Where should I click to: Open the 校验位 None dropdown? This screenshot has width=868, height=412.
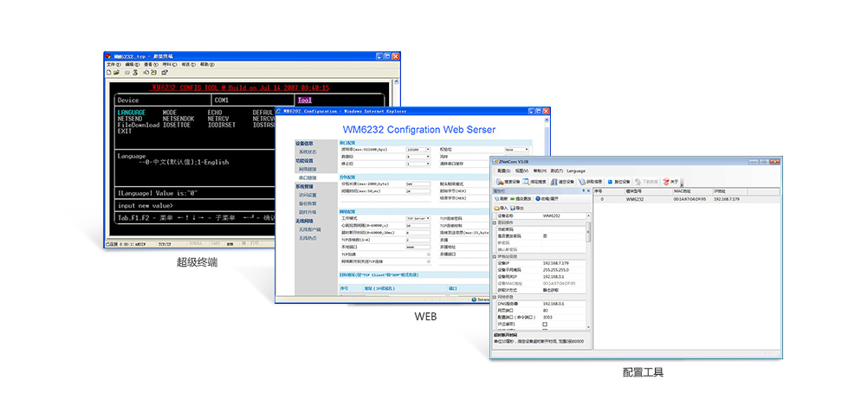527,150
